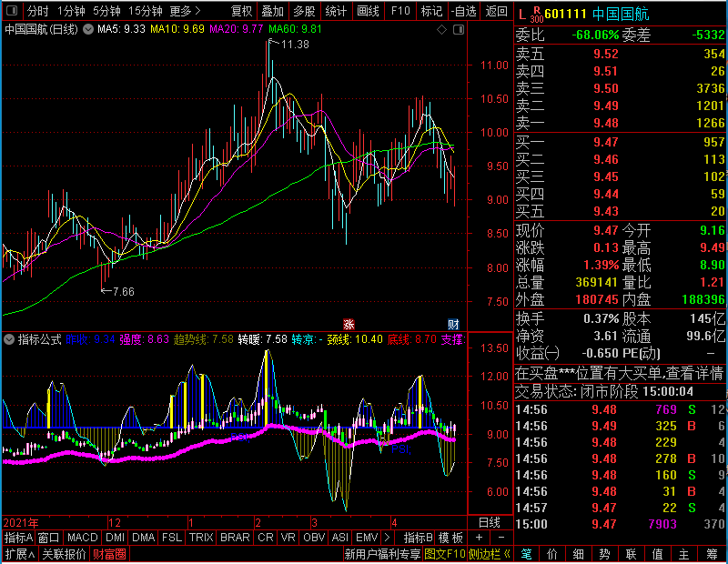This screenshot has width=728, height=564.
Task: Select the 势 trend tab
Action: coord(604,554)
